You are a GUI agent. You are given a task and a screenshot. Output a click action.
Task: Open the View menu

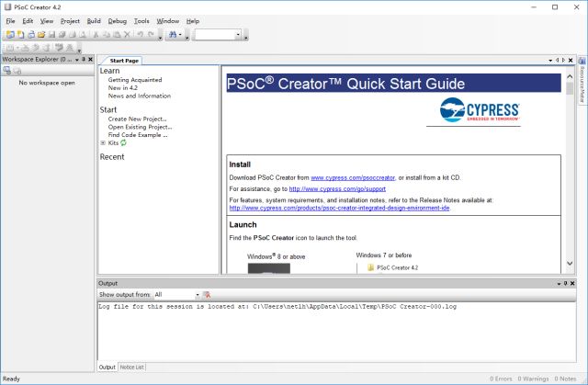[x=47, y=21]
